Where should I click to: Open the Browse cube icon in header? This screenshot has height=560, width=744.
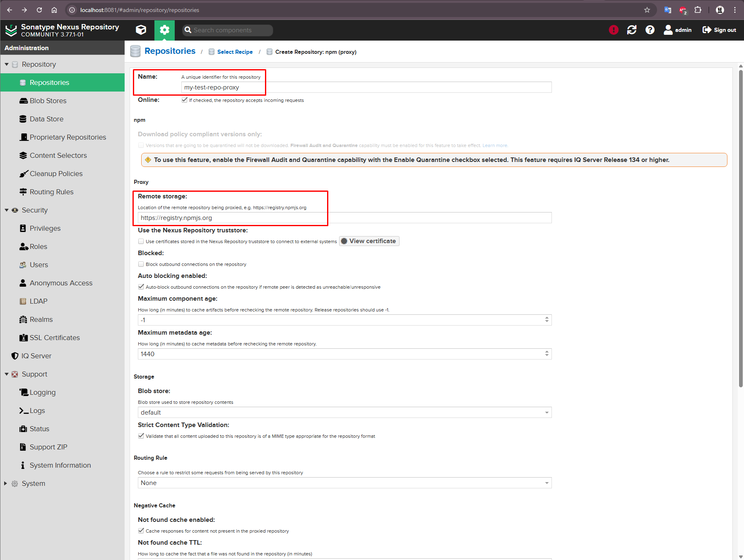pyautogui.click(x=141, y=30)
